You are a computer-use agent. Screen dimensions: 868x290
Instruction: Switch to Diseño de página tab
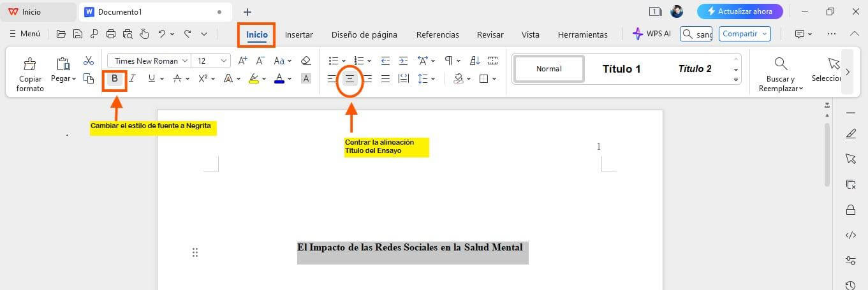click(364, 34)
